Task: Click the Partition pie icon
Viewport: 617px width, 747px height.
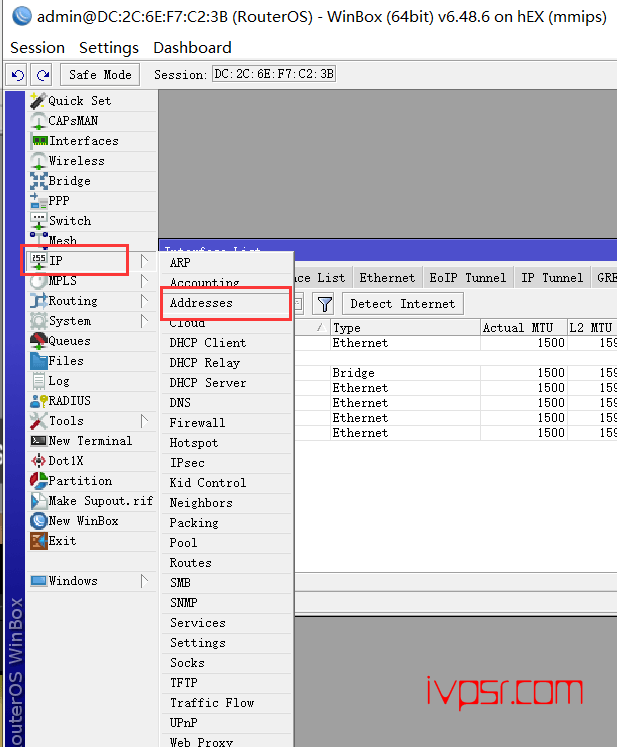Action: 38,481
